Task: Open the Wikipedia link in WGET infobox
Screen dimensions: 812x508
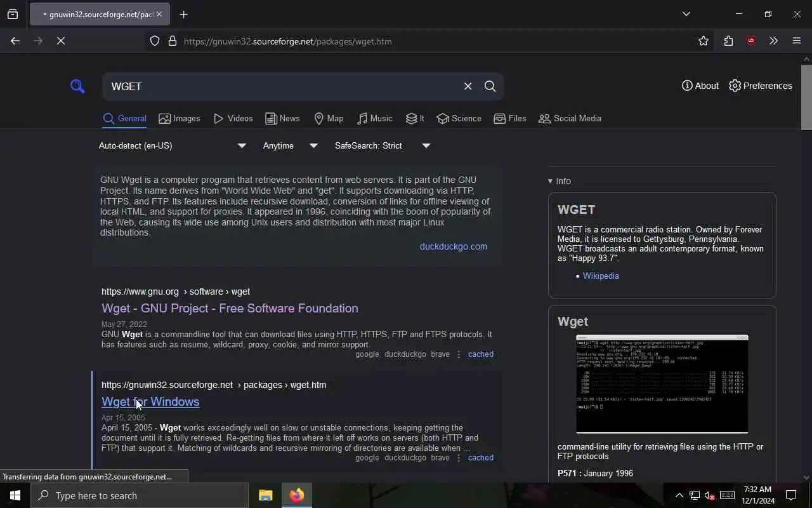Action: point(601,276)
